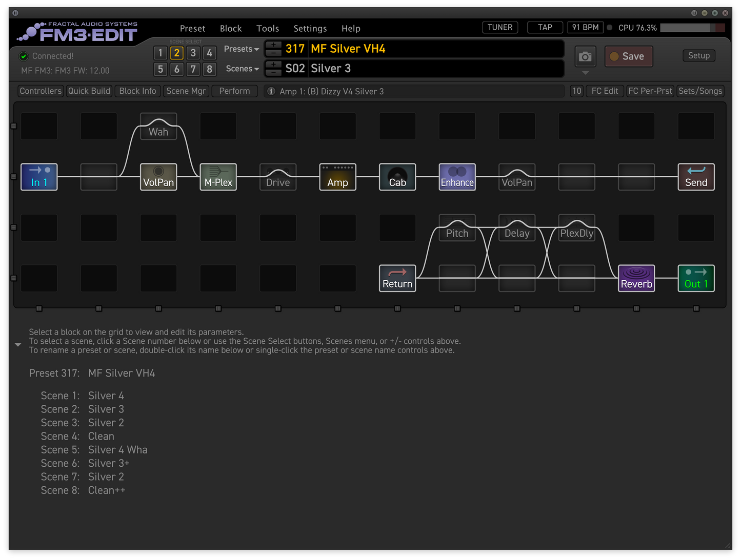Open the Settings menu
Image resolution: width=741 pixels, height=560 pixels.
[310, 29]
